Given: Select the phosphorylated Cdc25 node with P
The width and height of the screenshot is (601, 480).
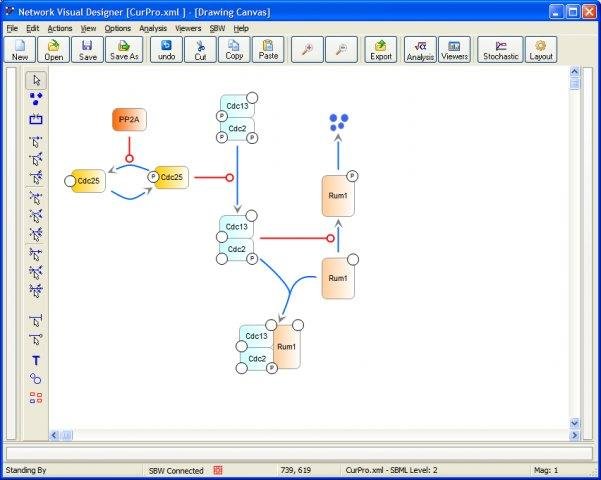Looking at the screenshot, I should (x=171, y=177).
